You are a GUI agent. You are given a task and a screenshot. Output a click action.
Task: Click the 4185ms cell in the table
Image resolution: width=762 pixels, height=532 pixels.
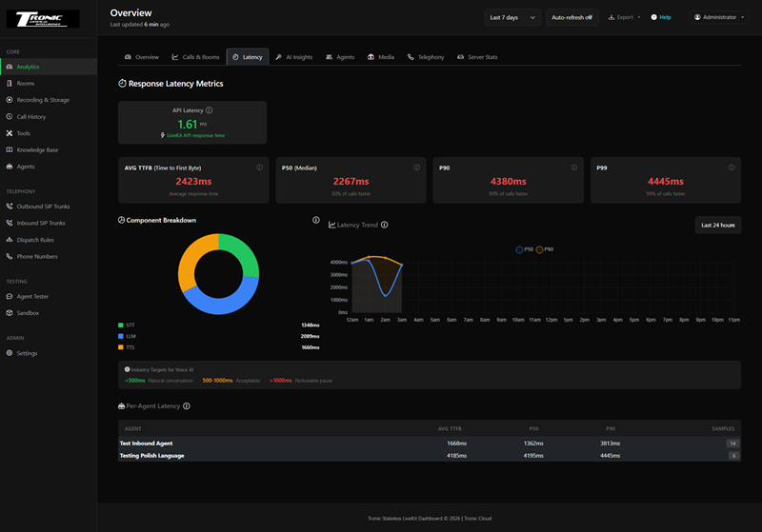click(x=456, y=455)
